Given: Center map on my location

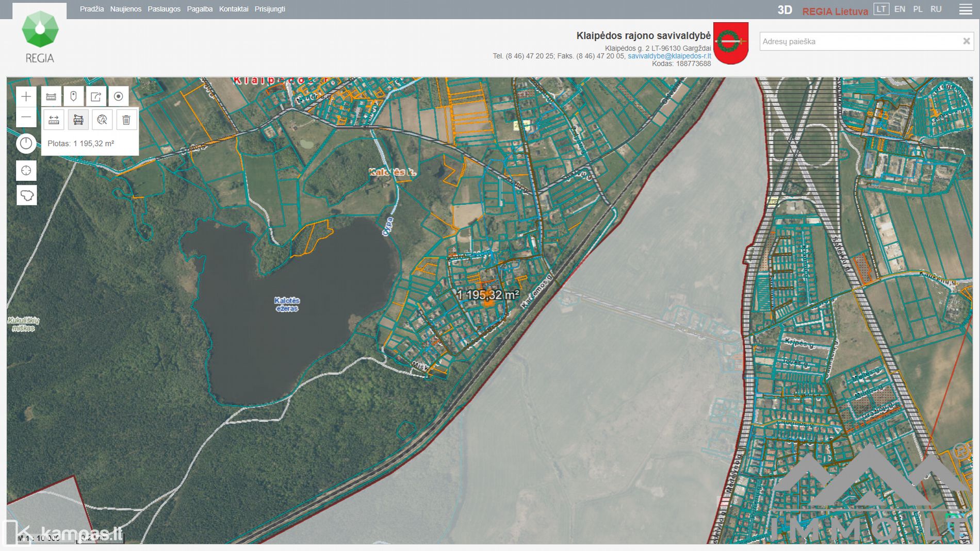Looking at the screenshot, I should click(26, 171).
